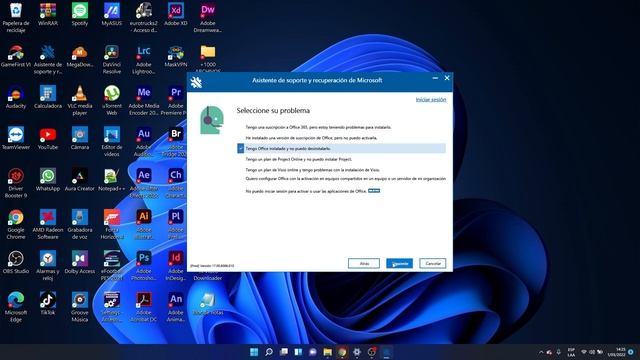Open Calculadora desktop icon
Viewport: 640px width, 360px height.
(x=48, y=97)
